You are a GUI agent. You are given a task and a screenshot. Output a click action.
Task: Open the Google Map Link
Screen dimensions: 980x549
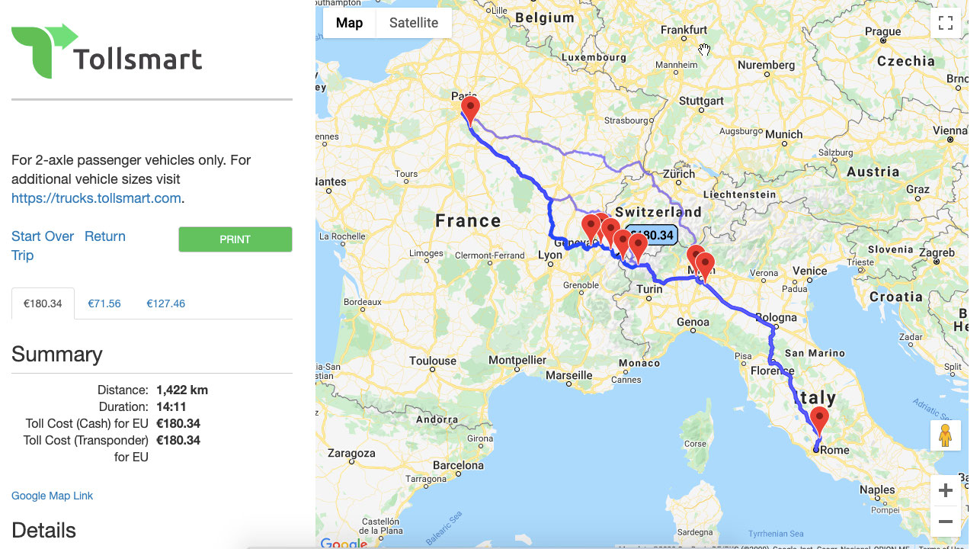52,496
